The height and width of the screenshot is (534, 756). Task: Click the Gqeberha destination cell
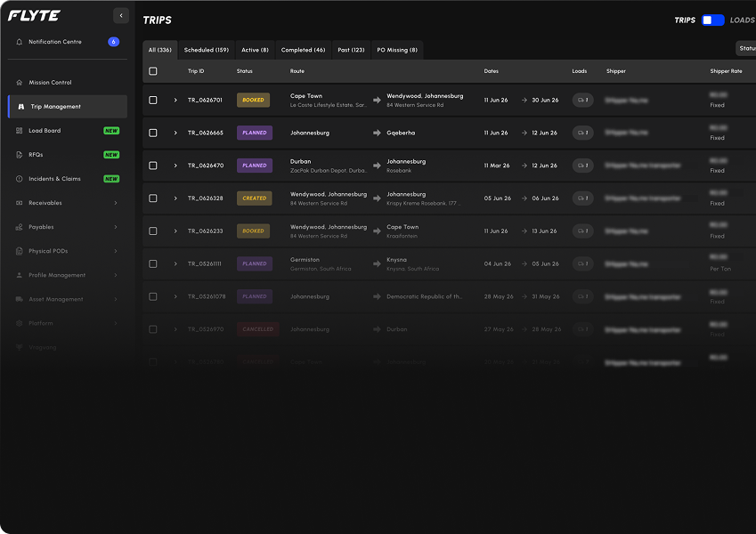401,133
